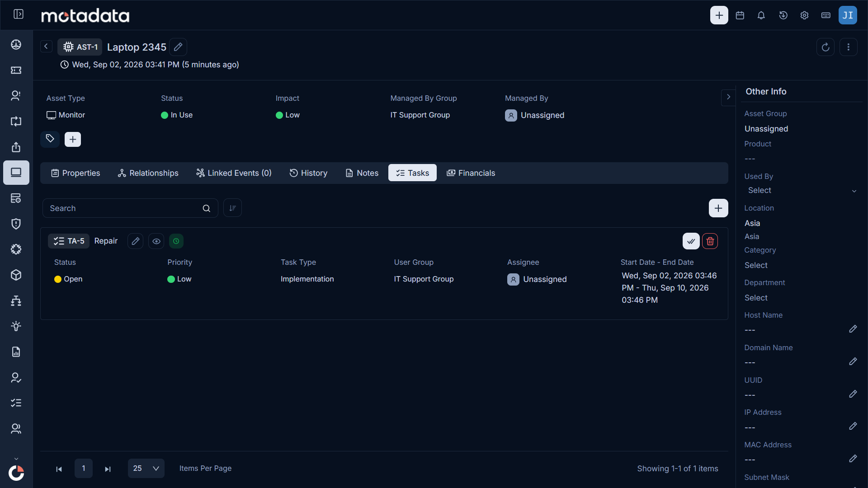Open the problem management sidebar icon

coord(16,95)
